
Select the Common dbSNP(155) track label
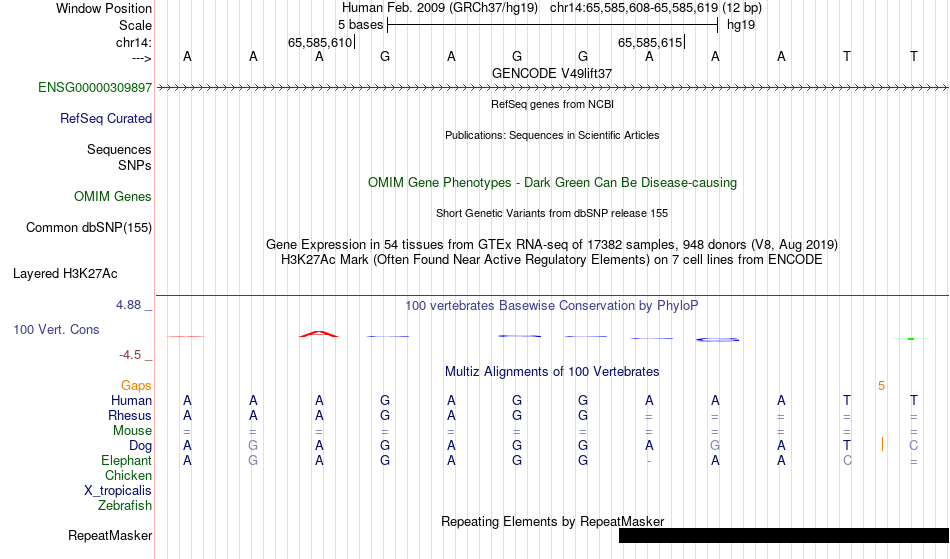[89, 228]
